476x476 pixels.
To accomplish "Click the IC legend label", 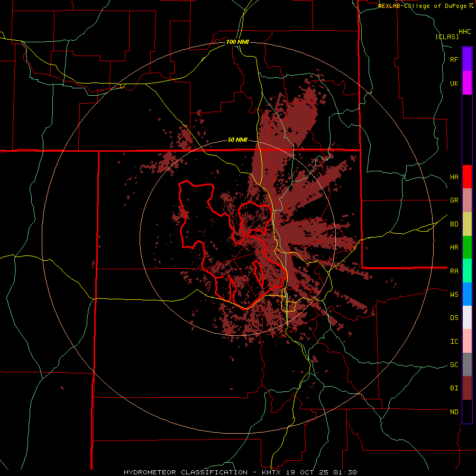I will coord(454,341).
